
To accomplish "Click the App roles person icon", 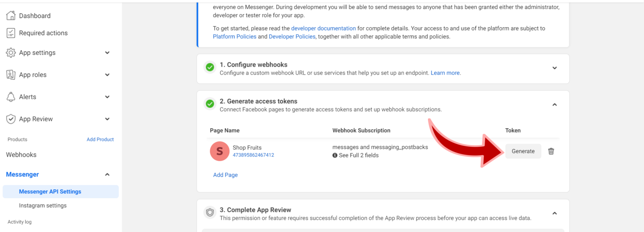I will click(11, 75).
